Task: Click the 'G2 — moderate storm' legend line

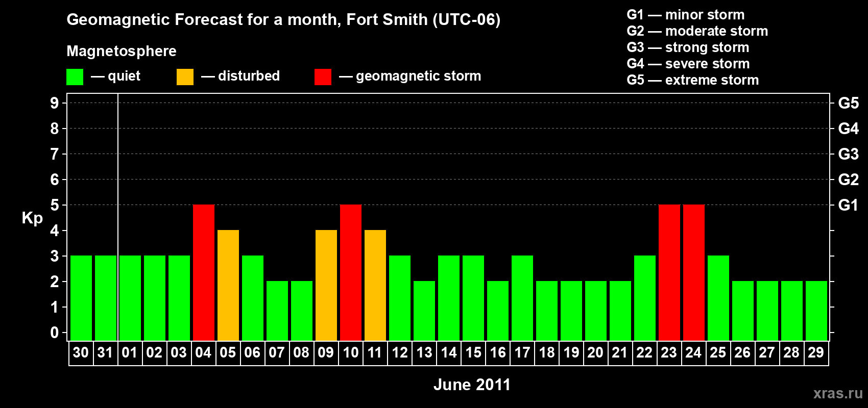Action: click(697, 31)
